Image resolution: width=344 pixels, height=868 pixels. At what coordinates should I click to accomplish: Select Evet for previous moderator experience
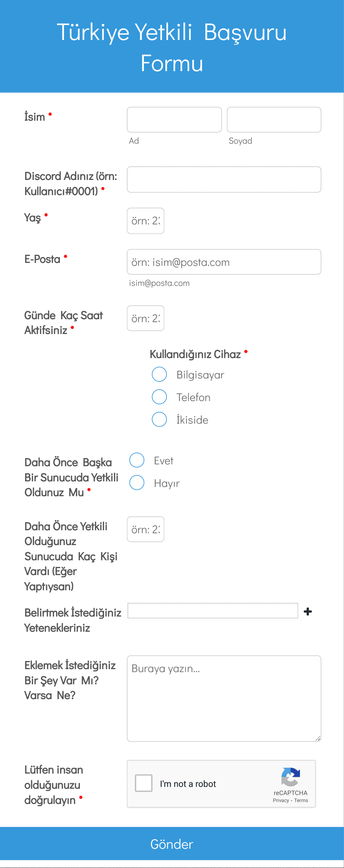136,460
